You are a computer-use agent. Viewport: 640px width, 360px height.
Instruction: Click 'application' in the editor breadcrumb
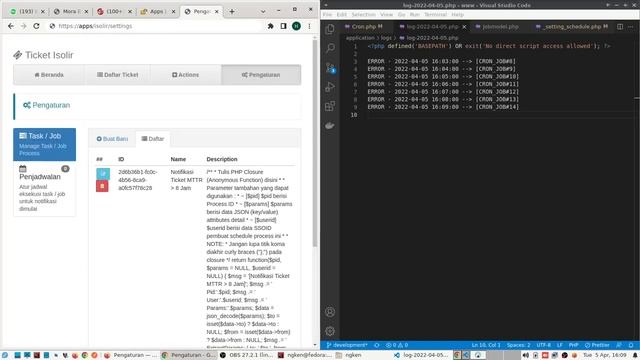tap(360, 38)
